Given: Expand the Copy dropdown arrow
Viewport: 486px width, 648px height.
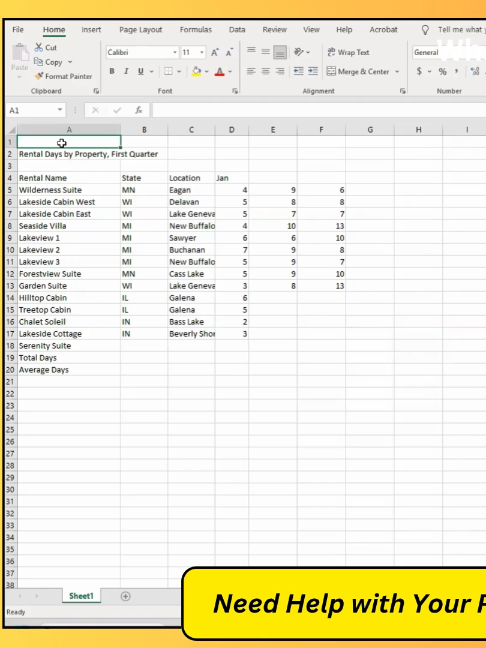Looking at the screenshot, I should (70, 62).
